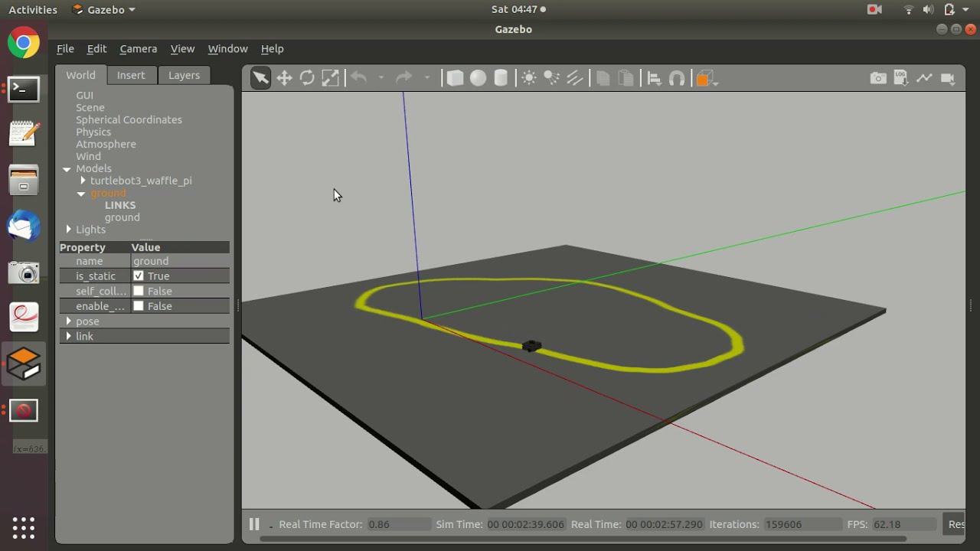
Task: Click the Iterations value 159606
Action: pos(802,524)
